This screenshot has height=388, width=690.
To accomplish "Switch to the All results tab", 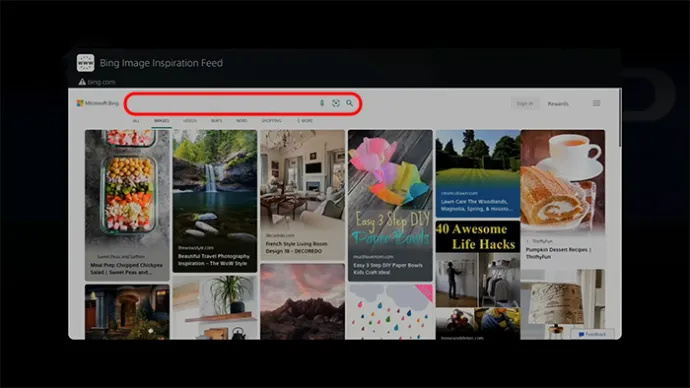I will [136, 121].
